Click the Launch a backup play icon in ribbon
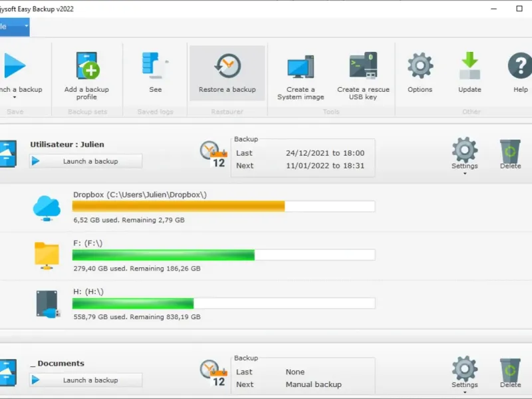 click(14, 66)
